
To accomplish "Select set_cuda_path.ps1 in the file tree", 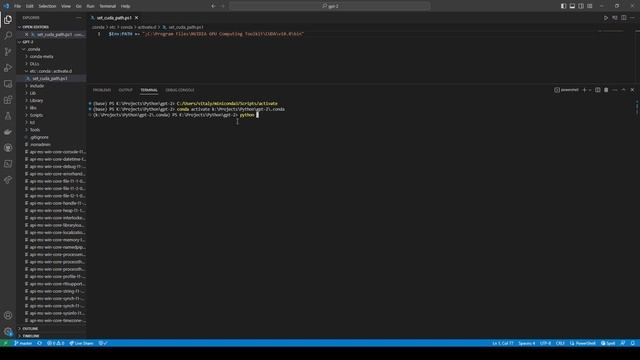I will (51, 78).
